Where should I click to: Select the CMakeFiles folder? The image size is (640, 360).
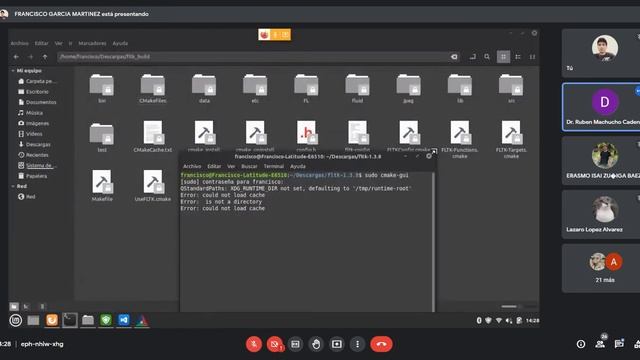click(x=153, y=88)
